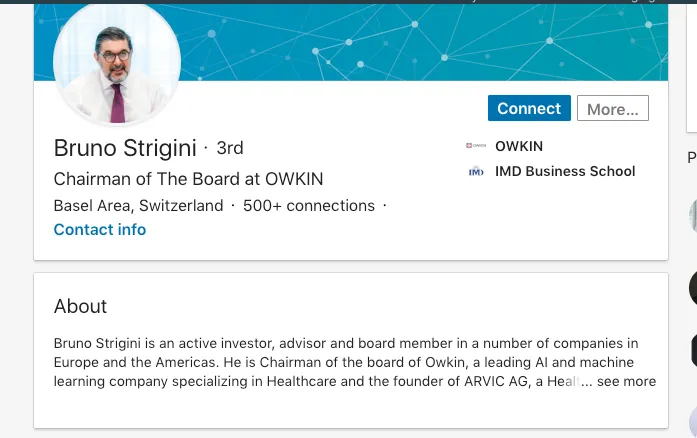
Task: Click the blue Connect button
Action: pyautogui.click(x=529, y=108)
